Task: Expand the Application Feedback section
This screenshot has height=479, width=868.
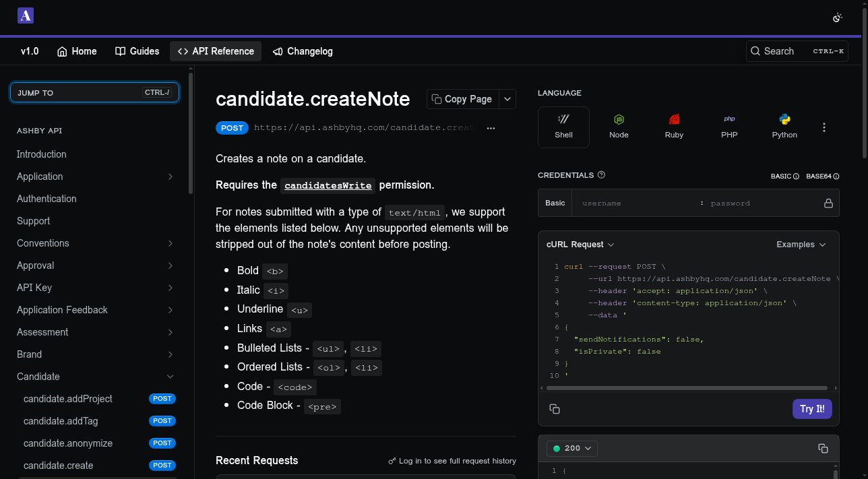Action: point(95,310)
